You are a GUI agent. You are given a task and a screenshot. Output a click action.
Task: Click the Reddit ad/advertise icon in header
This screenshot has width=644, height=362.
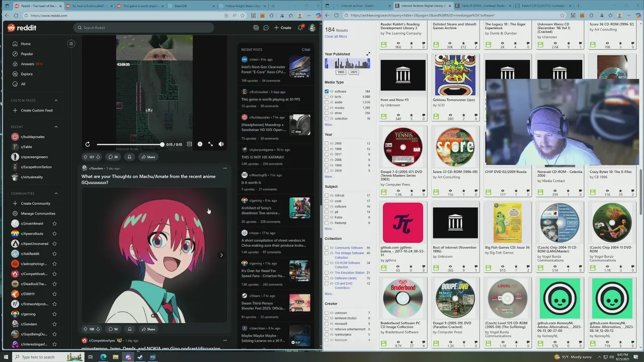coord(256,28)
